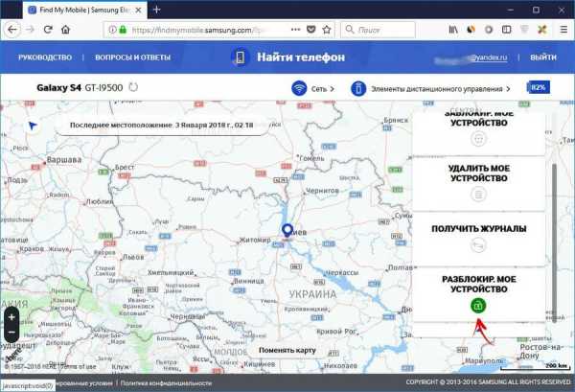Click the blue location arrow on map
The width and height of the screenshot is (575, 392).
[34, 126]
